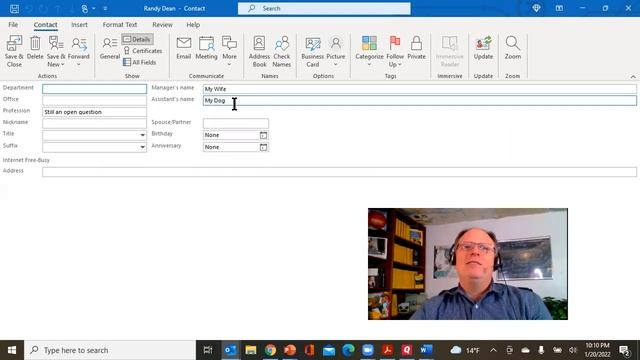This screenshot has width=640, height=360.
Task: Open Ribbon Display Options
Action: pyautogui.click(x=559, y=8)
